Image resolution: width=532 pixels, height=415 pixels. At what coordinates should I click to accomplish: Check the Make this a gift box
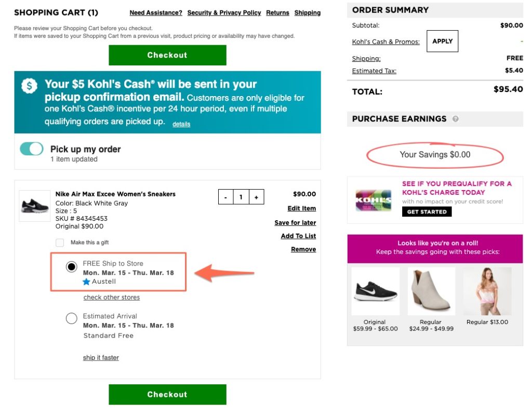coord(60,242)
